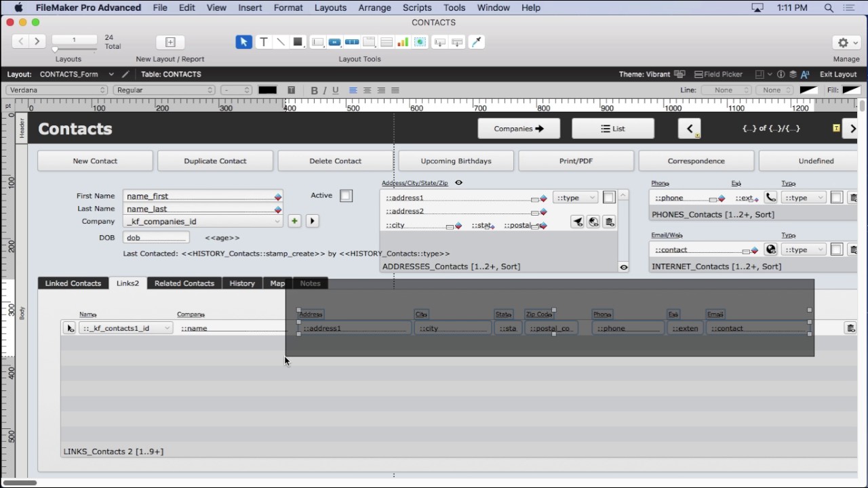Open the font size dropdown
Screen dimensions: 868x488
click(x=237, y=90)
